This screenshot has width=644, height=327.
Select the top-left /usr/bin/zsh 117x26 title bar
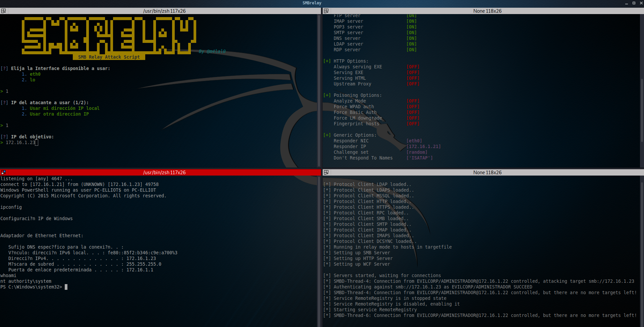click(x=160, y=11)
